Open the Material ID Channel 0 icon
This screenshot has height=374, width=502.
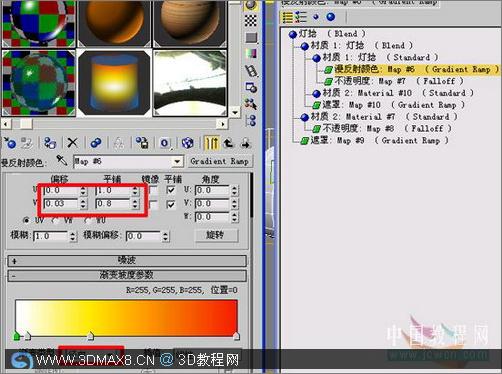tap(165, 143)
